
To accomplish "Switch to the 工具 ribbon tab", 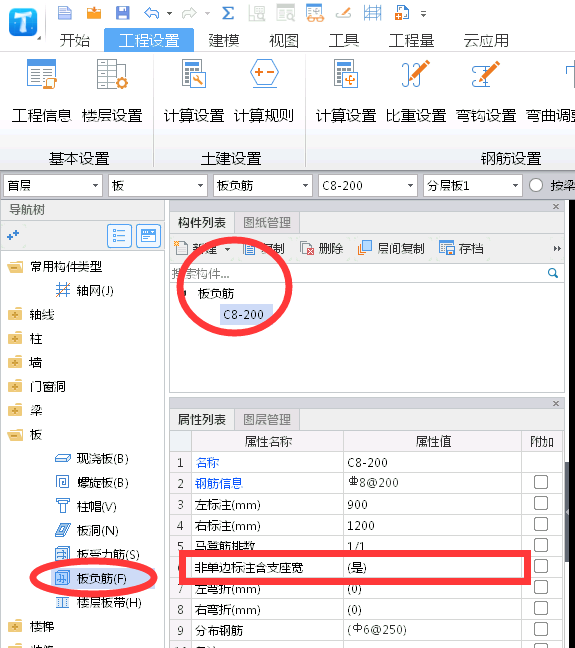I will coord(344,40).
